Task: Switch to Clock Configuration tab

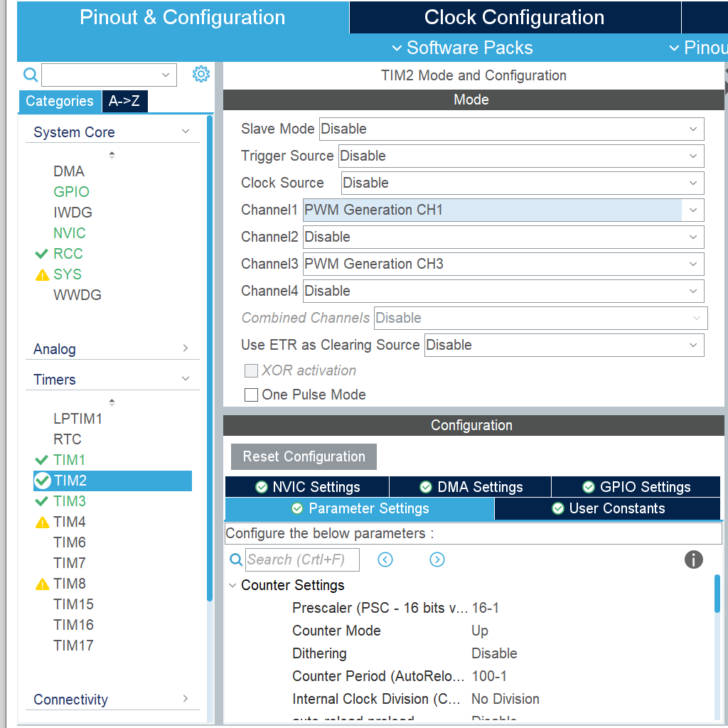Action: click(514, 17)
